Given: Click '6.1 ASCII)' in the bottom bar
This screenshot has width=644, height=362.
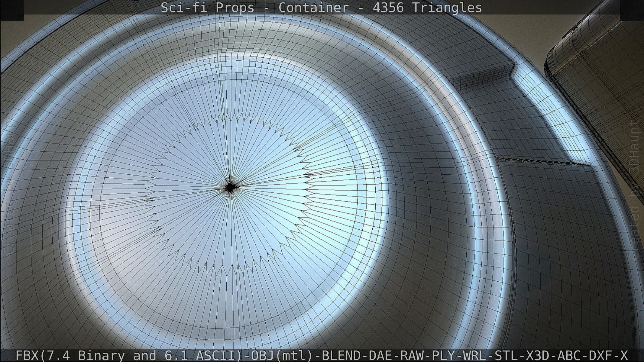Looking at the screenshot, I should point(204,355).
